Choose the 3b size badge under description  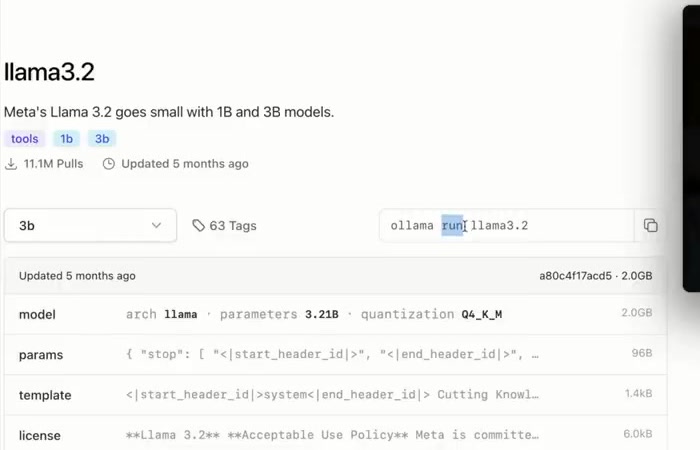click(102, 139)
